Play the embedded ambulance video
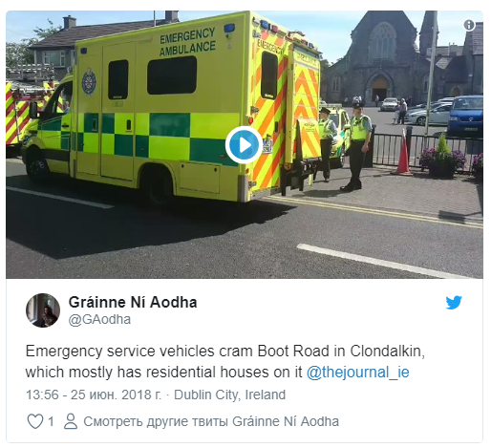The width and height of the screenshot is (491, 448). coord(245,145)
